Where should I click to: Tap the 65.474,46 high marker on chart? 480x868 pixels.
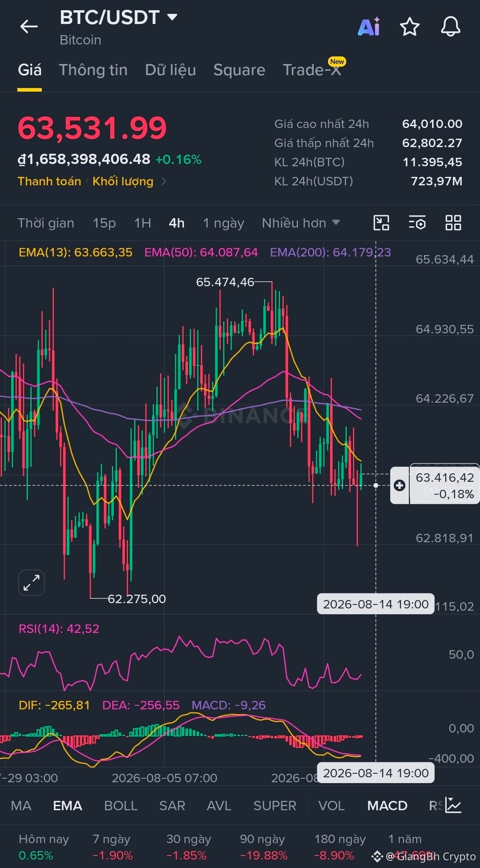[225, 282]
